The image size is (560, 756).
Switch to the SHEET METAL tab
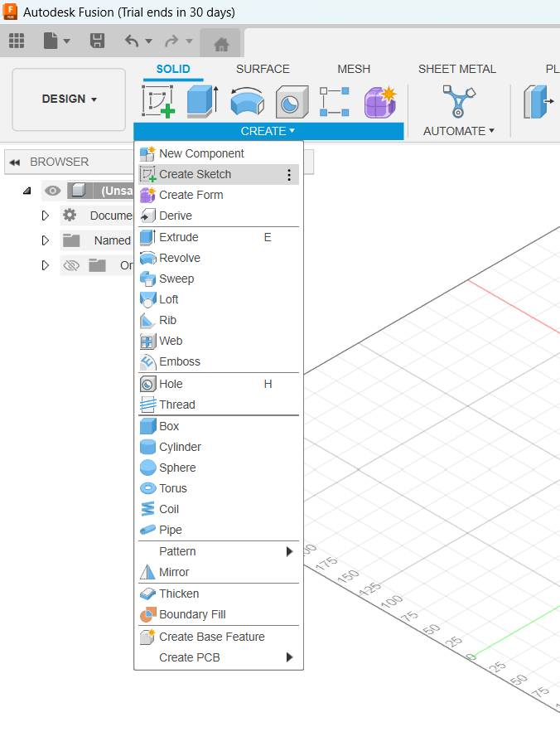pyautogui.click(x=457, y=69)
